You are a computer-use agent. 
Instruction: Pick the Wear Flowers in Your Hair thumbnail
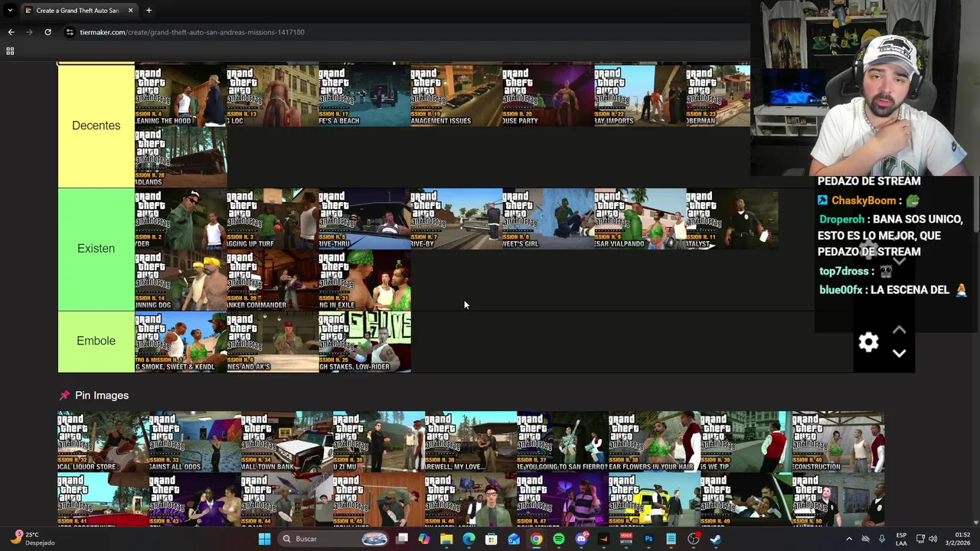click(x=655, y=442)
